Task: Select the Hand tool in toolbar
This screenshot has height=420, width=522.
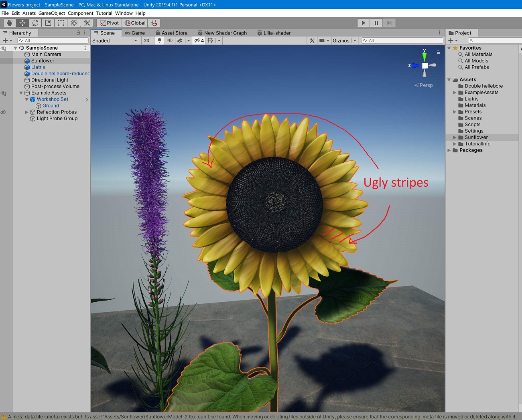Action: tap(10, 23)
